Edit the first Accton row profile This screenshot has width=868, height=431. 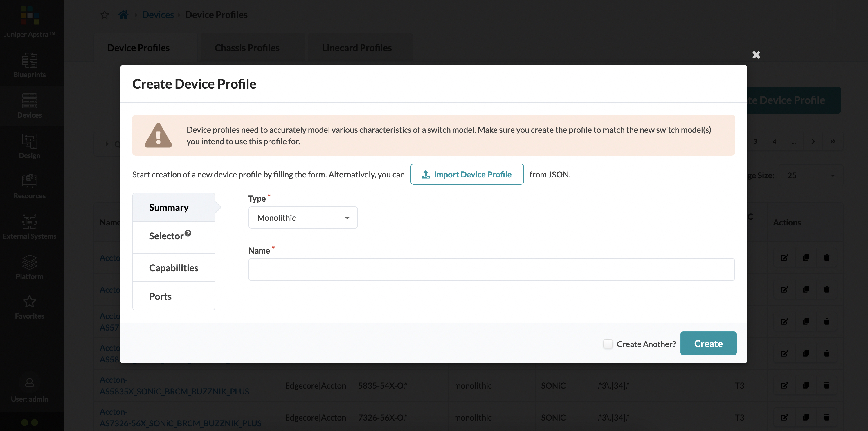784,258
